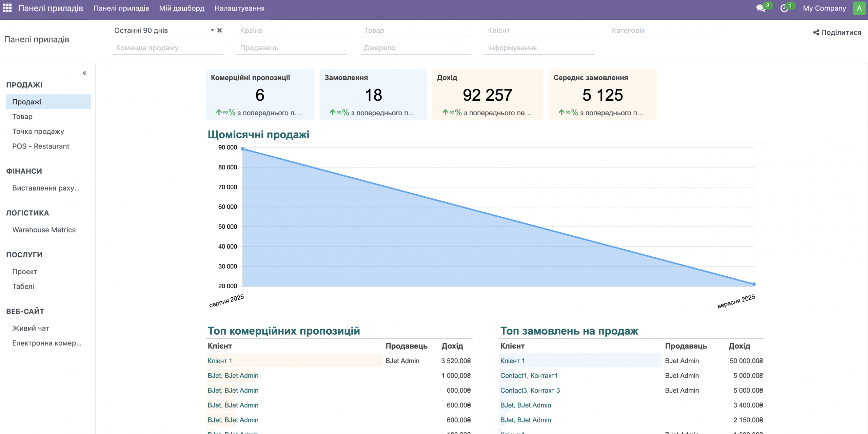868x434 pixels.
Task: Open the Налаштування menu
Action: click(x=239, y=8)
